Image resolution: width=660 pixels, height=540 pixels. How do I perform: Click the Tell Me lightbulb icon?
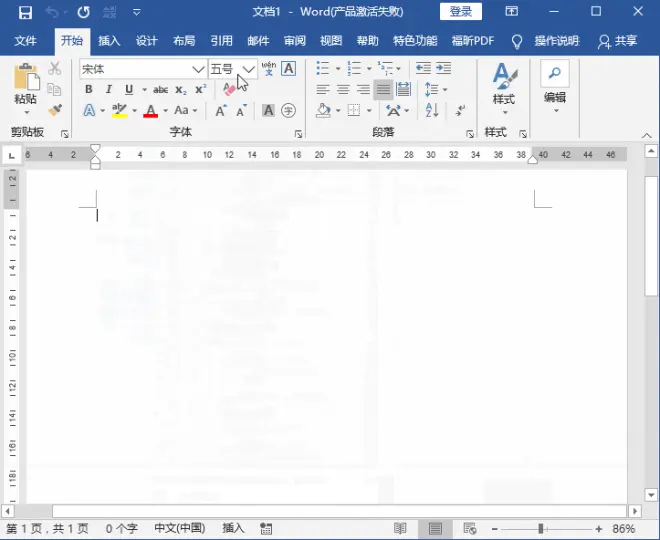click(x=516, y=41)
